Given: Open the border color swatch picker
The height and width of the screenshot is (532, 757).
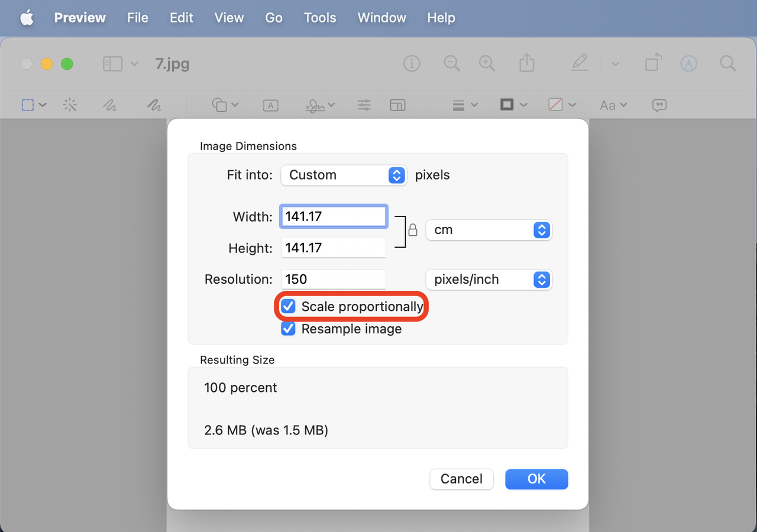Looking at the screenshot, I should pos(507,105).
